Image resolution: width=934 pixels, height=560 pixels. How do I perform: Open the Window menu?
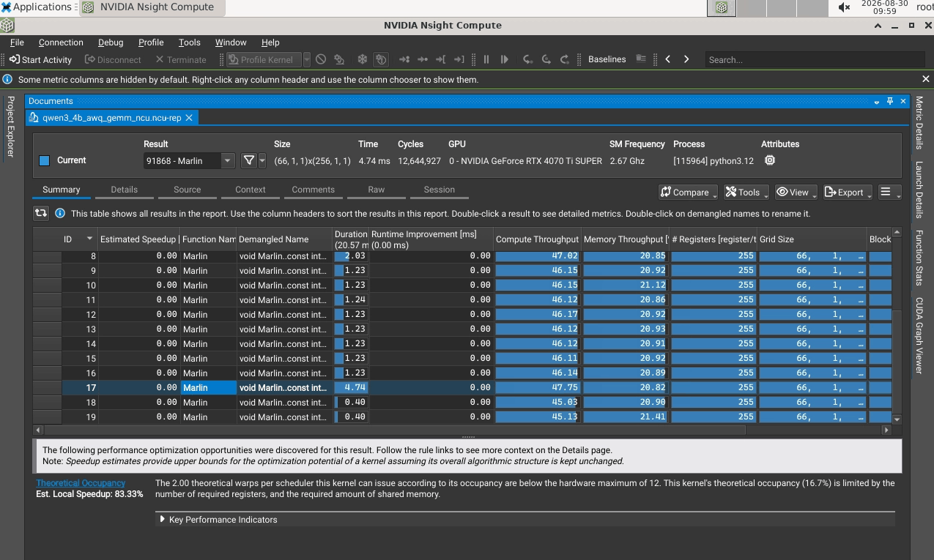coord(231,42)
